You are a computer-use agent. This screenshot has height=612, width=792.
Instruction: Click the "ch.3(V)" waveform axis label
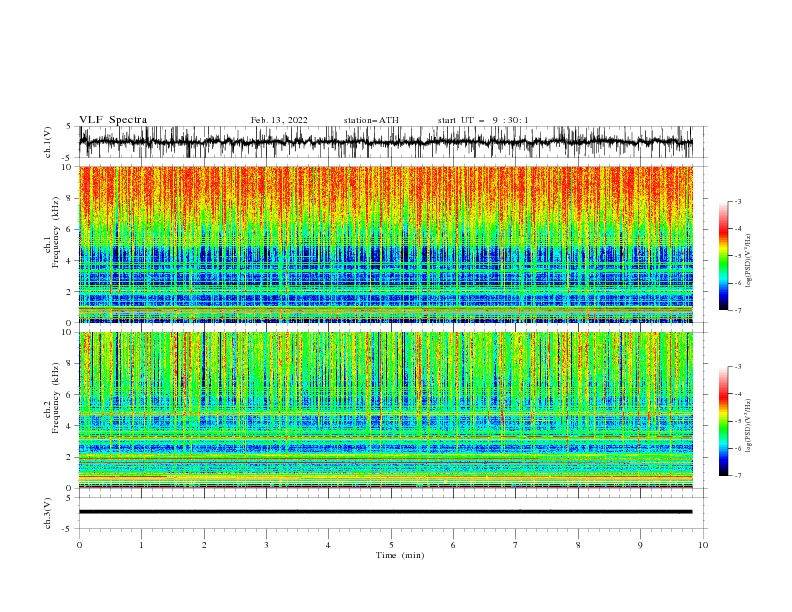[x=48, y=513]
